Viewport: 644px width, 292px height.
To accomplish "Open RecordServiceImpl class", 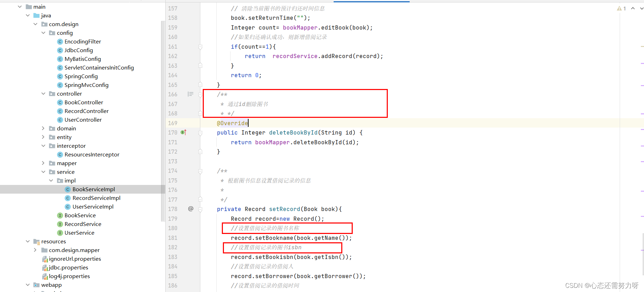I will (x=96, y=198).
